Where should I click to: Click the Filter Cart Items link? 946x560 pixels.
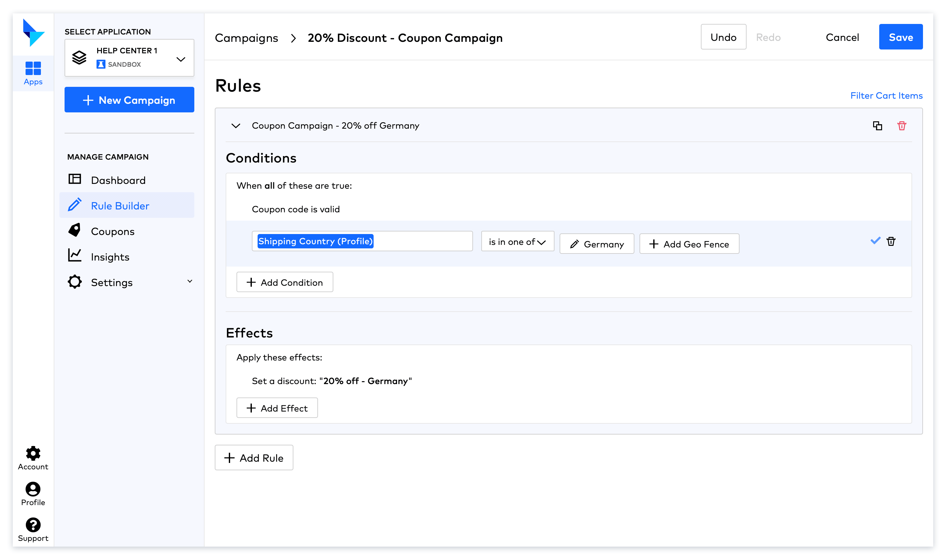pyautogui.click(x=886, y=95)
